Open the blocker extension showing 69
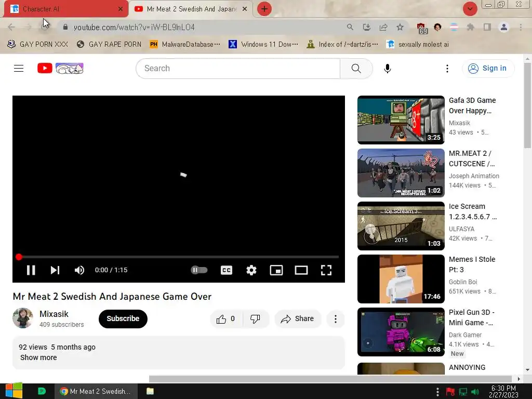532x399 pixels. tap(421, 28)
